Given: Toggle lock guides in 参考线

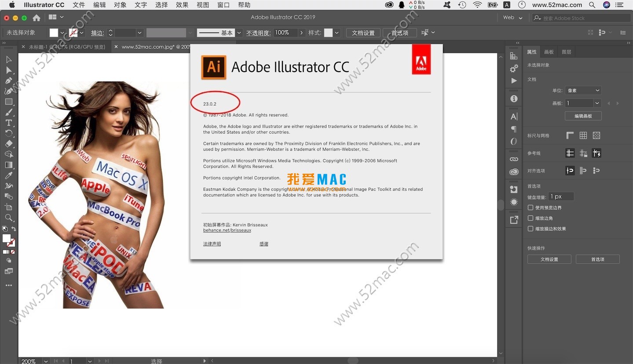Looking at the screenshot, I should tap(583, 153).
